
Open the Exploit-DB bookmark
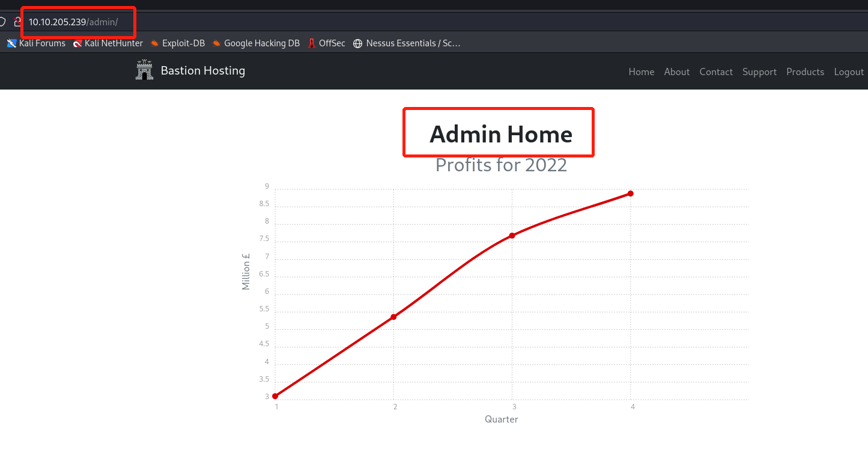click(177, 43)
